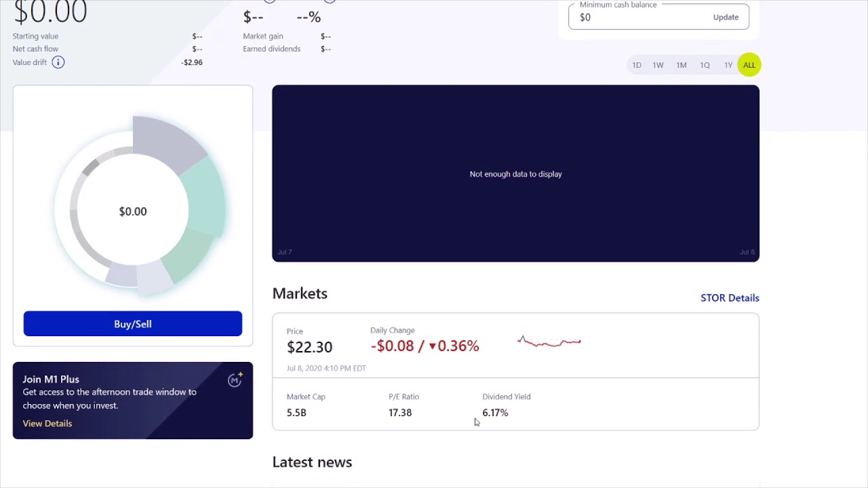868x488 pixels.
Task: Click the Update cash balance button
Action: coord(726,18)
